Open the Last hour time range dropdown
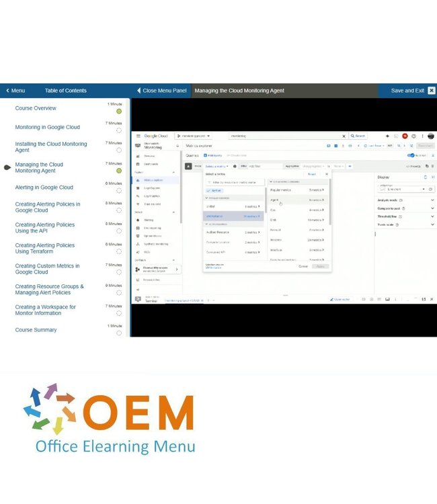This screenshot has height=504, width=437. click(374, 146)
